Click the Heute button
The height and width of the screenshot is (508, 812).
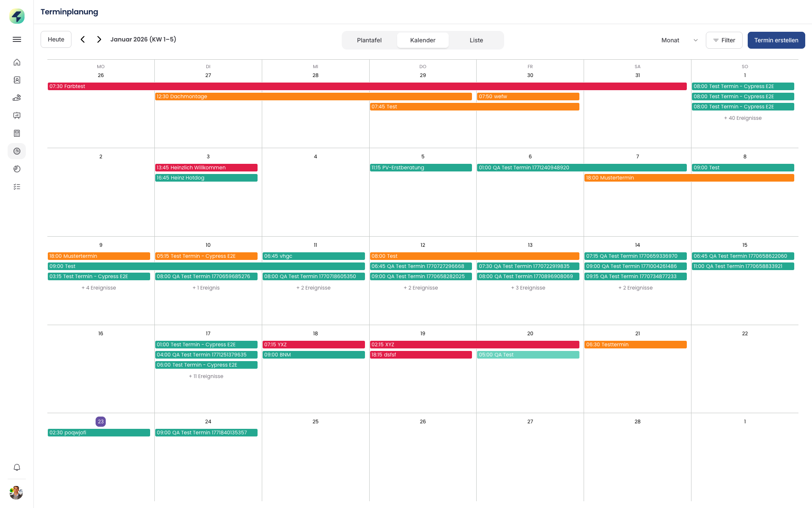point(56,39)
